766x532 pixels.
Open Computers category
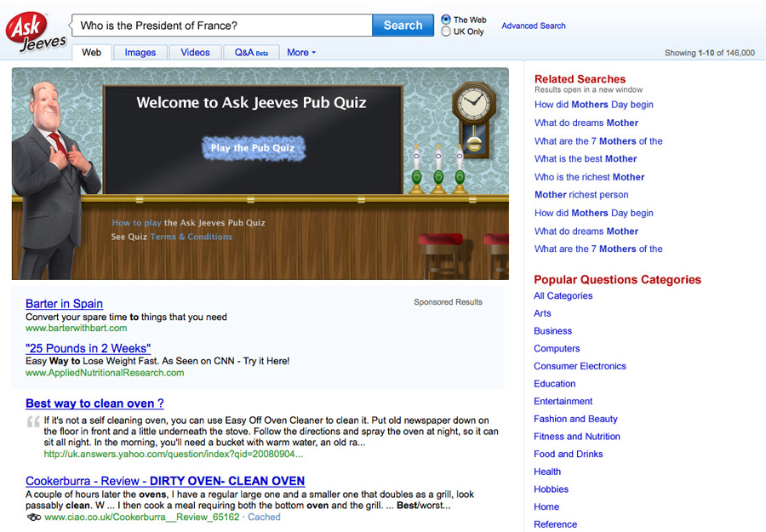coord(557,348)
